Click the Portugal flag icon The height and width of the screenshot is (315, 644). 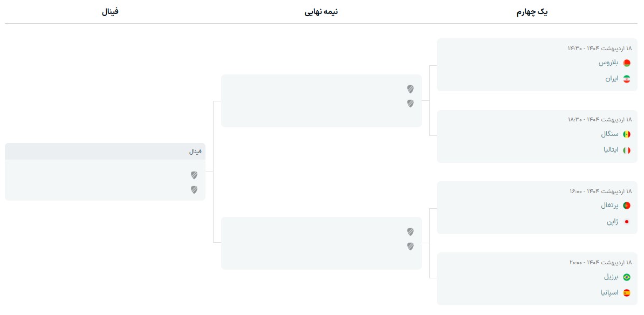click(626, 206)
